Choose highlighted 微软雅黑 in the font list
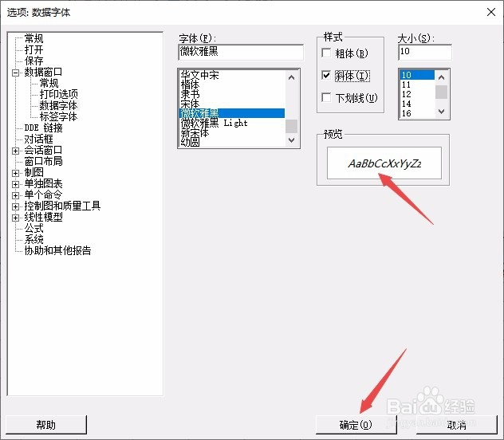This screenshot has width=504, height=440. (232, 113)
